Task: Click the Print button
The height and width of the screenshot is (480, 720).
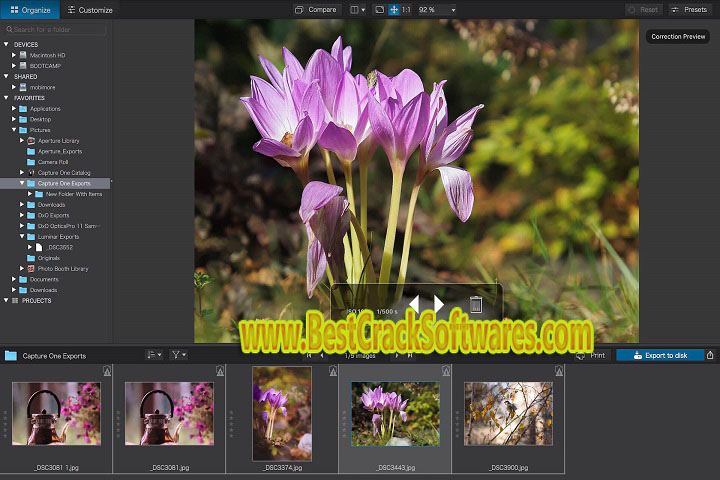Action: click(x=591, y=356)
